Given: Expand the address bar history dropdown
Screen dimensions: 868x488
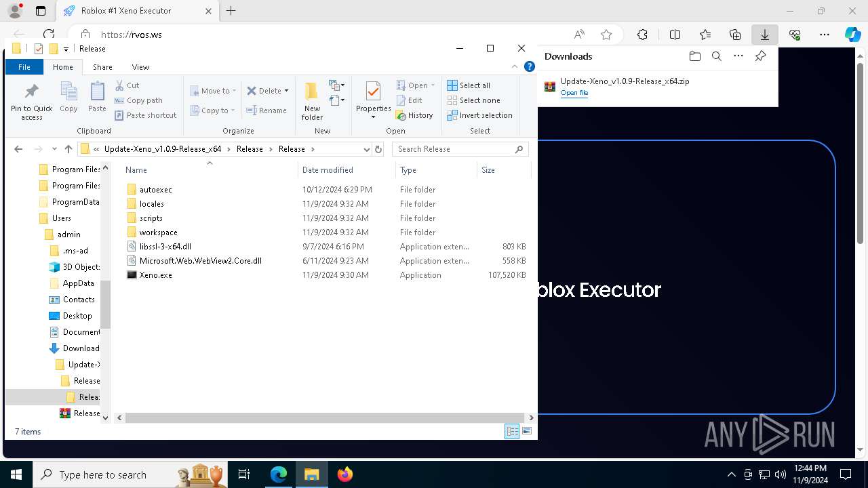Looking at the screenshot, I should click(x=366, y=149).
